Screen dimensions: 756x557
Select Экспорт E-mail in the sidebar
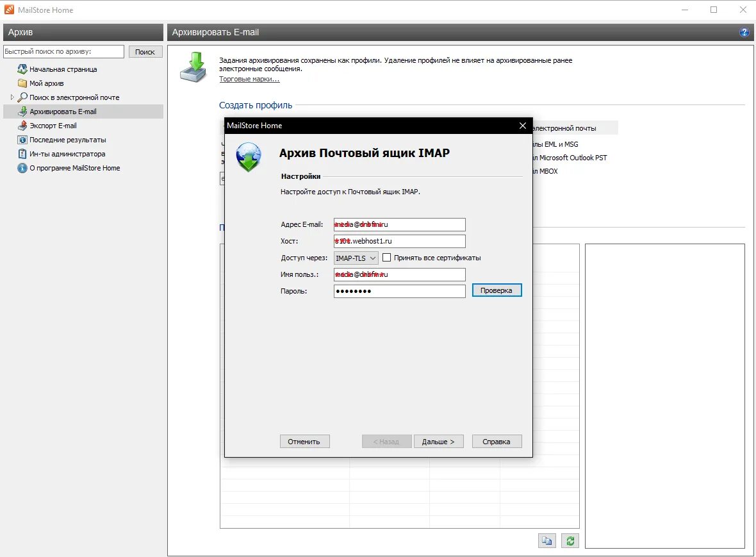pos(53,126)
